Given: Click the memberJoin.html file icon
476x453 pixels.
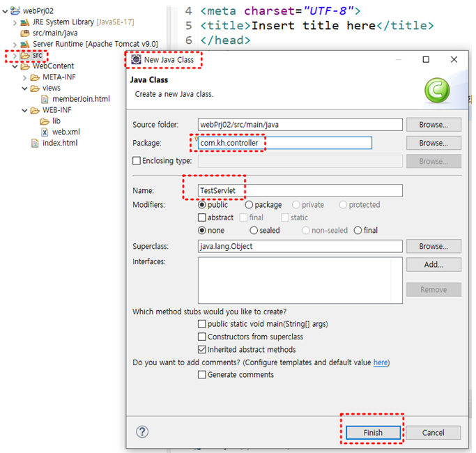Looking at the screenshot, I should tap(45, 99).
